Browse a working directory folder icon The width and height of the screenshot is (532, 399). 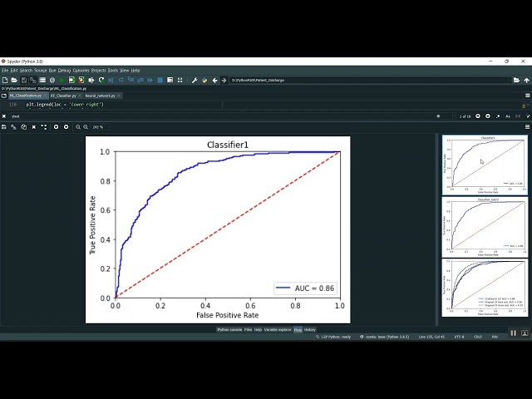[x=516, y=80]
